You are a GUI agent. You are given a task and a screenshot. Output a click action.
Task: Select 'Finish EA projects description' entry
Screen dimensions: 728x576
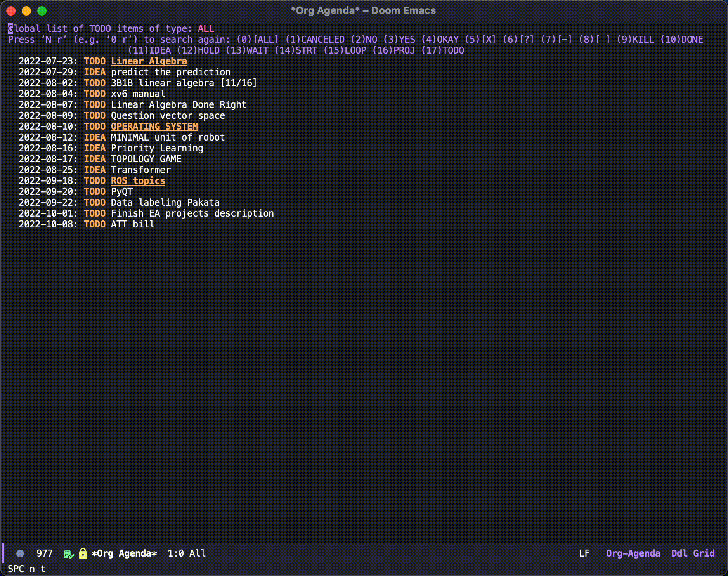[192, 213]
